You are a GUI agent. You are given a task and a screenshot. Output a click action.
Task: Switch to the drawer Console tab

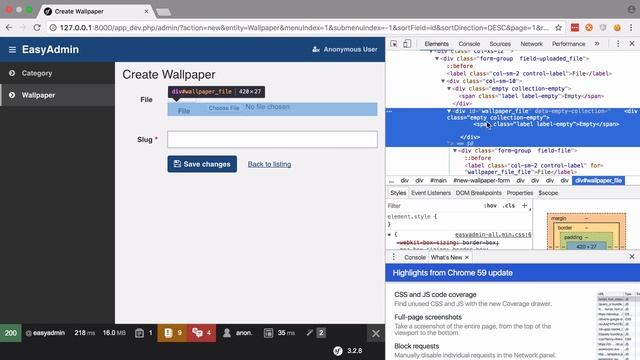click(415, 257)
